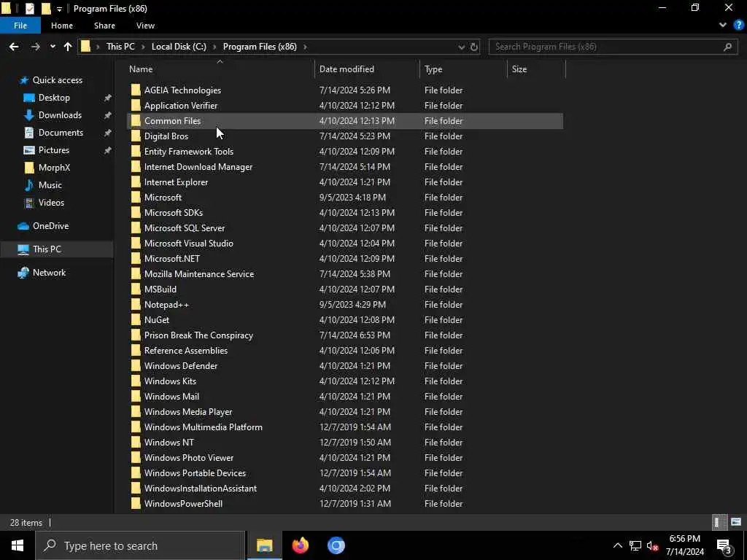
Task: Select the Digital Bros folder icon
Action: (136, 136)
